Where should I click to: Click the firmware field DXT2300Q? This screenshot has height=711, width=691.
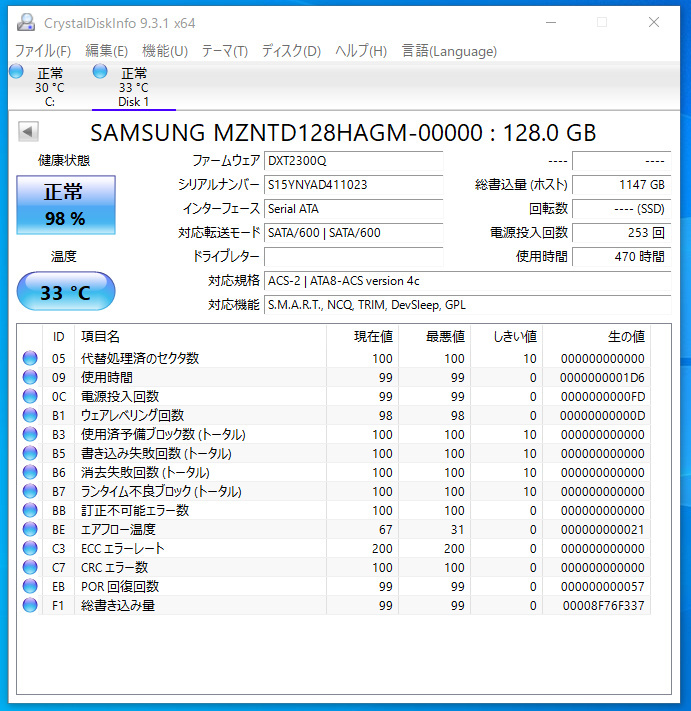pos(353,161)
